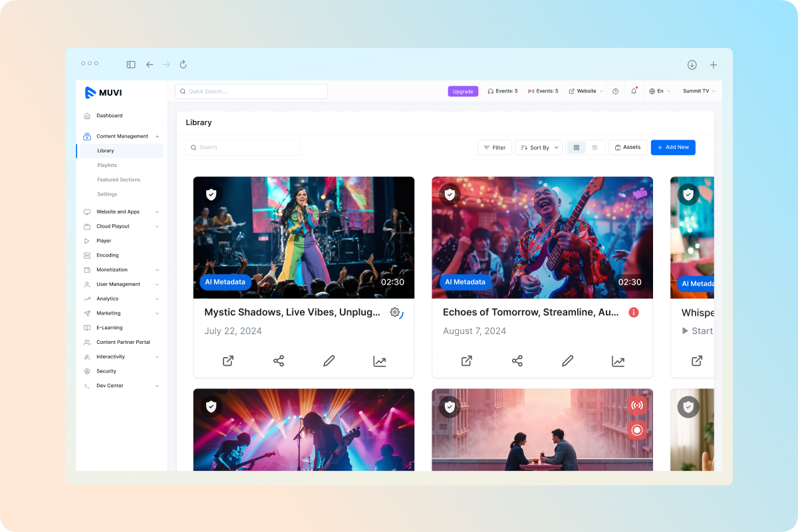Viewport: 798px width, 532px height.
Task: Open notifications bell
Action: click(634, 91)
